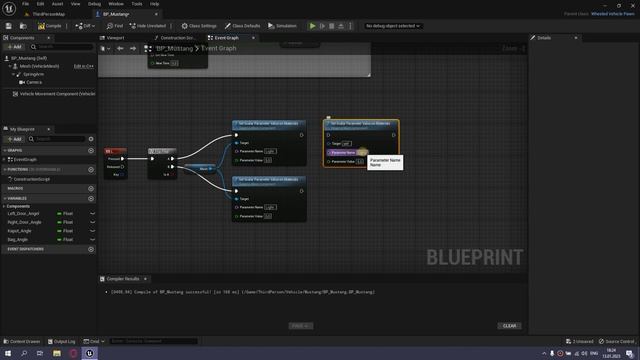Open the EventGraph item in My Blueprint
The image size is (640, 360).
tap(25, 160)
